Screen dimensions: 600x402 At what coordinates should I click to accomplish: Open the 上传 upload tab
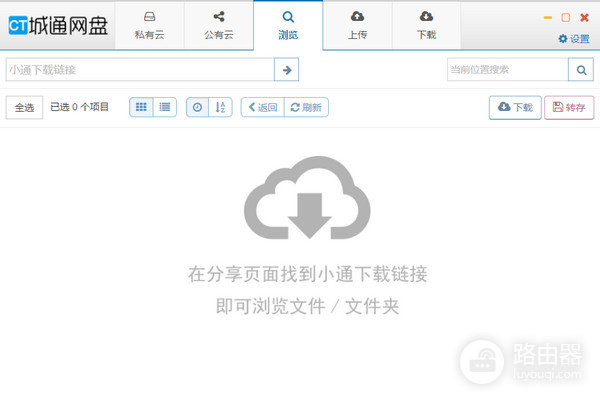[357, 26]
